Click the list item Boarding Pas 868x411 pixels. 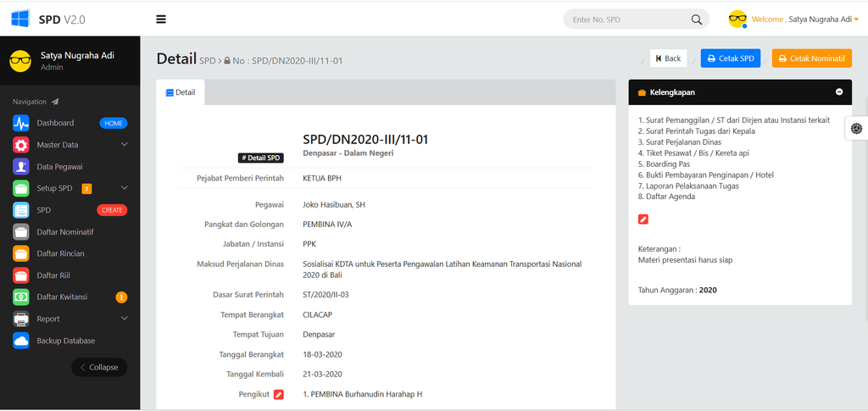pos(664,164)
